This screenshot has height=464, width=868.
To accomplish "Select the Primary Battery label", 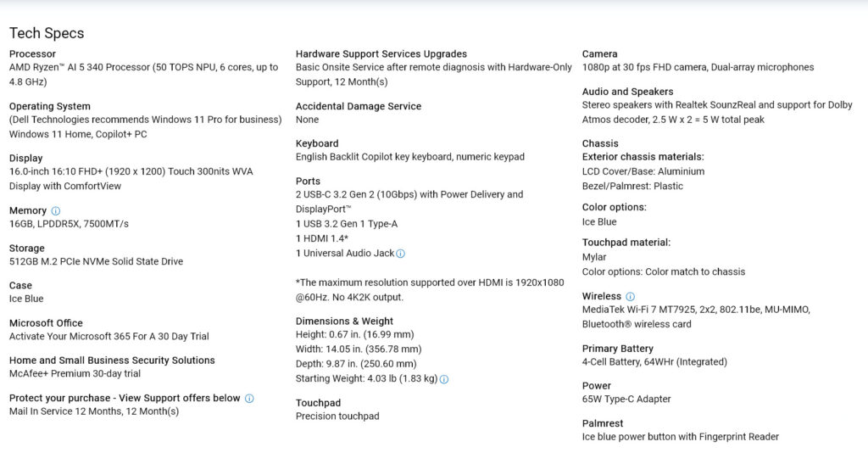I will pos(617,349).
